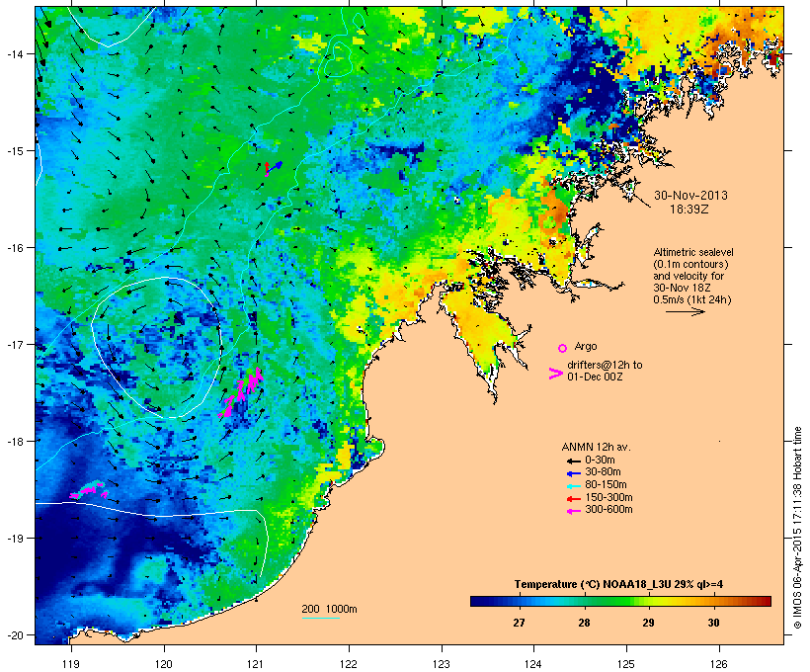
Task: Click the '0-30m' depth label
Action: tap(600, 461)
